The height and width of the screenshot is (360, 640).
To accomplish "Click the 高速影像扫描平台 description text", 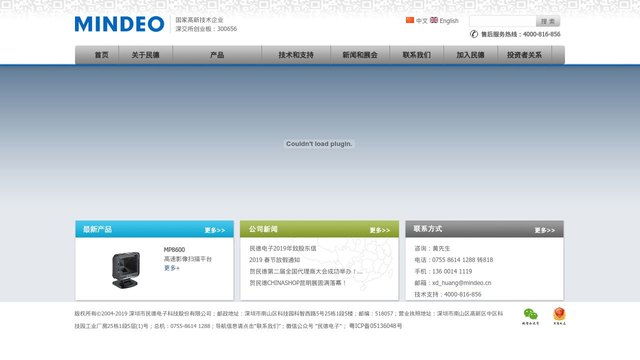I will tap(188, 259).
